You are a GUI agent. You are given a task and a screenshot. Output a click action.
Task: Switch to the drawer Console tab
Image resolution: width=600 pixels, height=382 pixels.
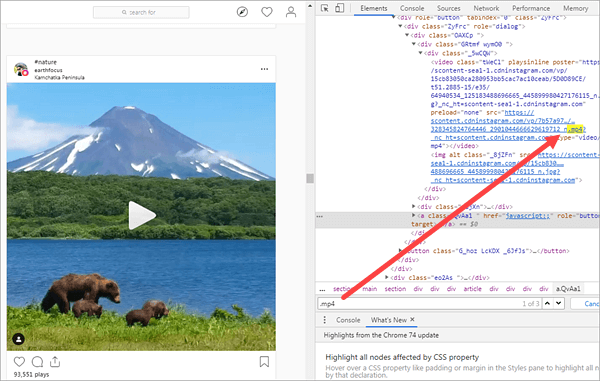click(x=348, y=320)
